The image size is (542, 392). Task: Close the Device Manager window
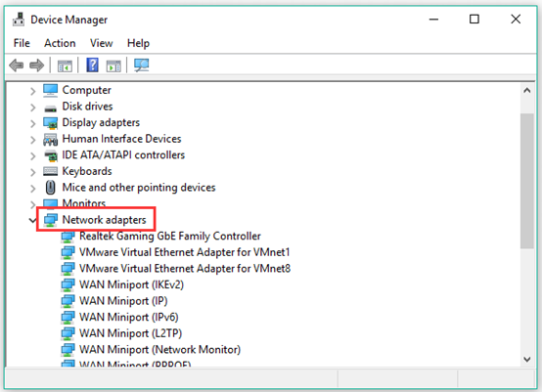click(x=516, y=20)
